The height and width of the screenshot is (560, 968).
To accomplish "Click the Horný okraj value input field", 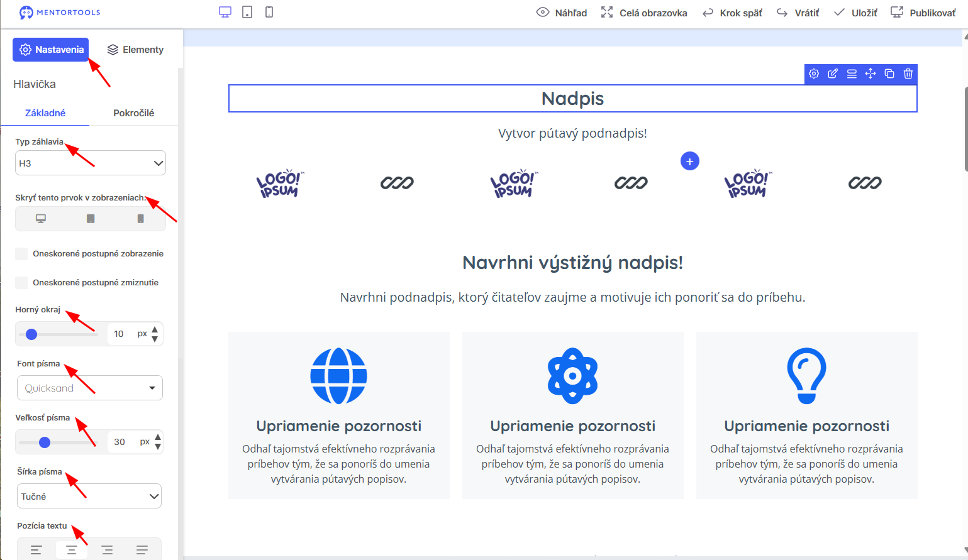I will (x=121, y=334).
